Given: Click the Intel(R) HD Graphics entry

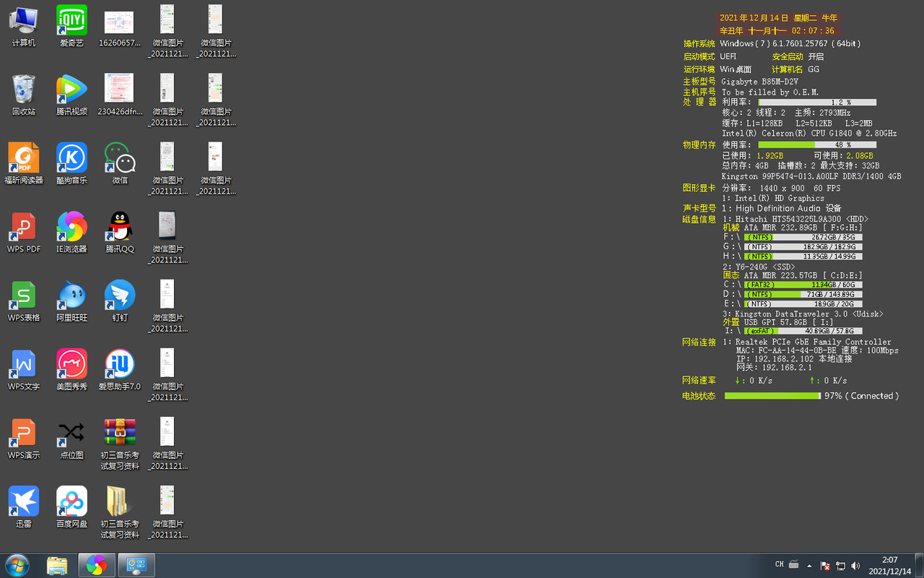Looking at the screenshot, I should 773,198.
